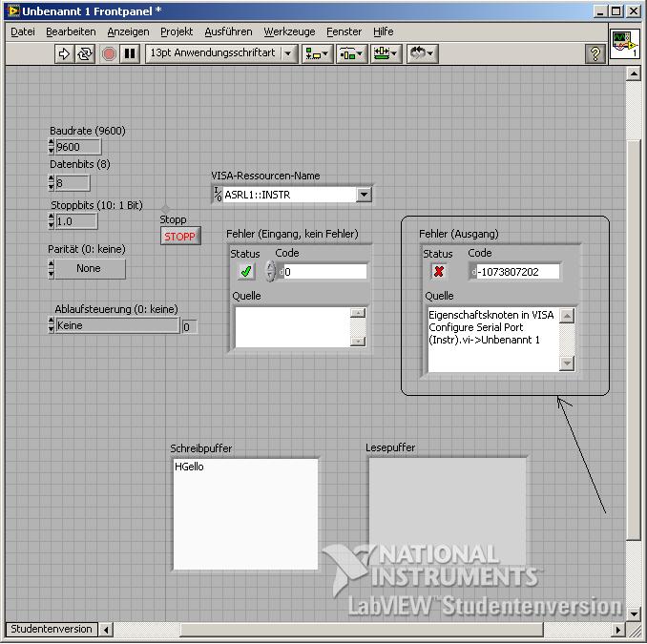Click the Fehler (Ausgang) label
The height and width of the screenshot is (644, 647).
pos(458,234)
